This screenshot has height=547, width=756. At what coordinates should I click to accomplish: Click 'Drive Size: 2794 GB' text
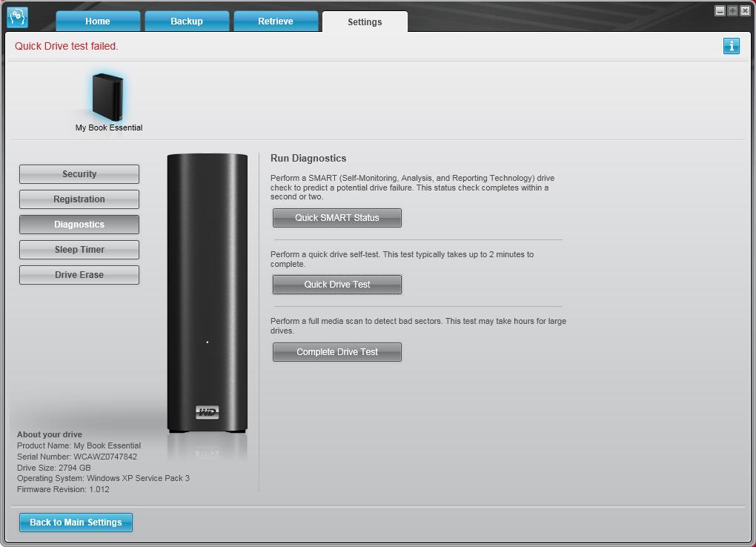53,468
